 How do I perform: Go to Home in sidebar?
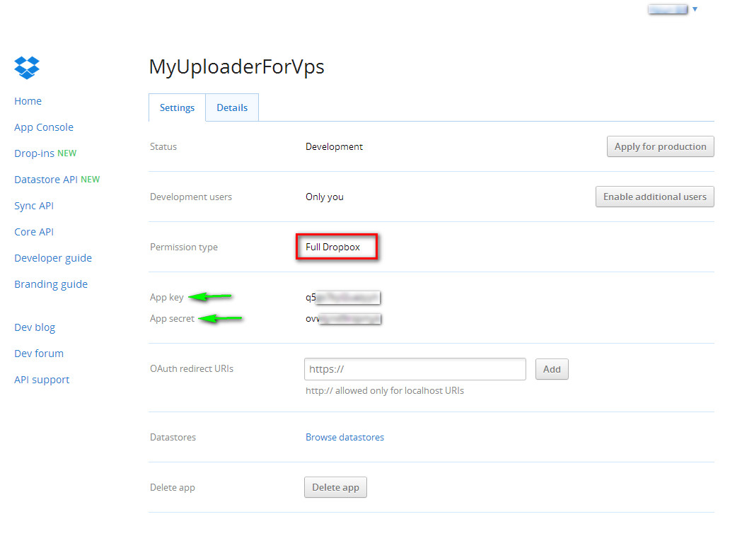tap(28, 100)
